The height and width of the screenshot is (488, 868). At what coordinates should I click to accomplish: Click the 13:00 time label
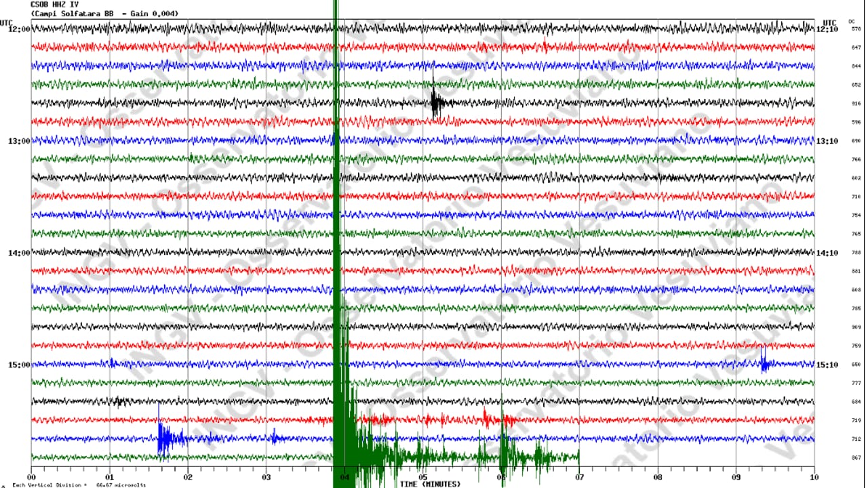[18, 141]
